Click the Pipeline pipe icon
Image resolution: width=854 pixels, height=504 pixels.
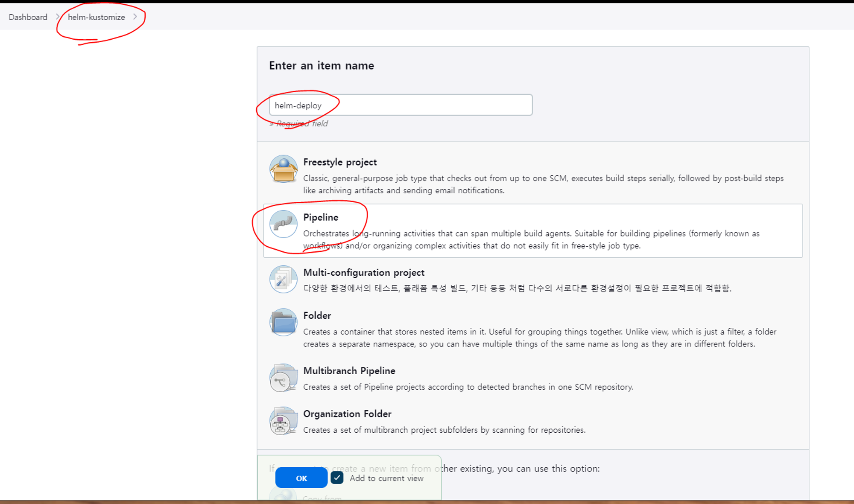283,224
